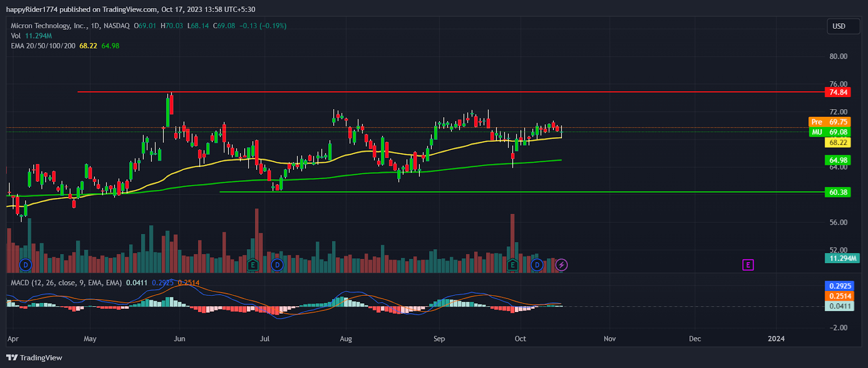This screenshot has width=868, height=368.
Task: Click the Nov label on time axis
Action: coord(610,339)
